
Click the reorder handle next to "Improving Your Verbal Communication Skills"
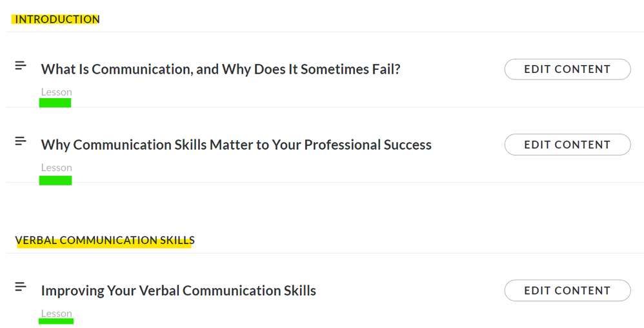(21, 287)
